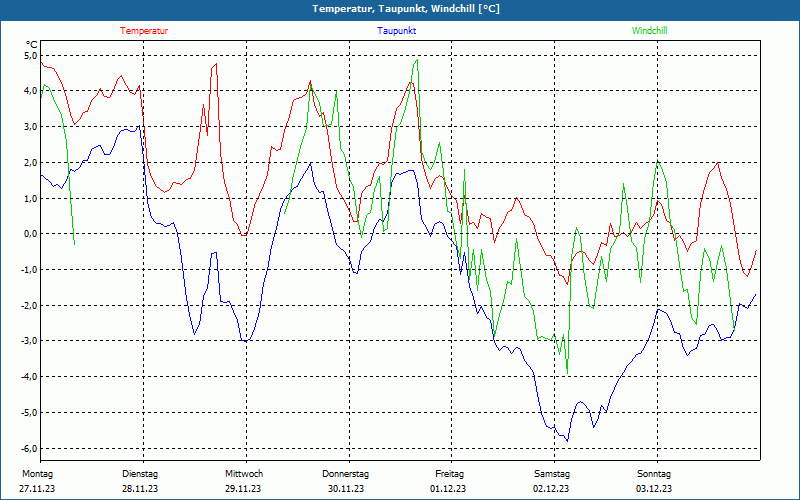Click the green Windchill legend label
This screenshot has width=800, height=500.
coord(649,31)
